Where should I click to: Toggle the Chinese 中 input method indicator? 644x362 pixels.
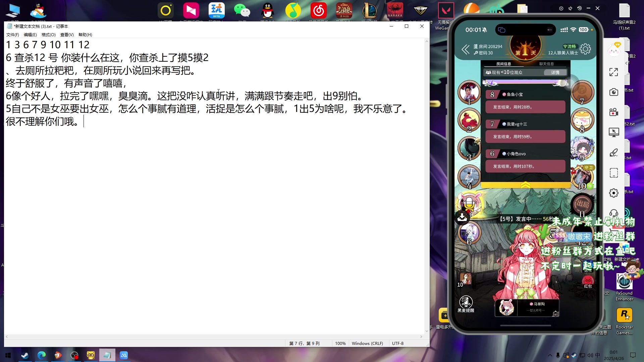pos(598,355)
